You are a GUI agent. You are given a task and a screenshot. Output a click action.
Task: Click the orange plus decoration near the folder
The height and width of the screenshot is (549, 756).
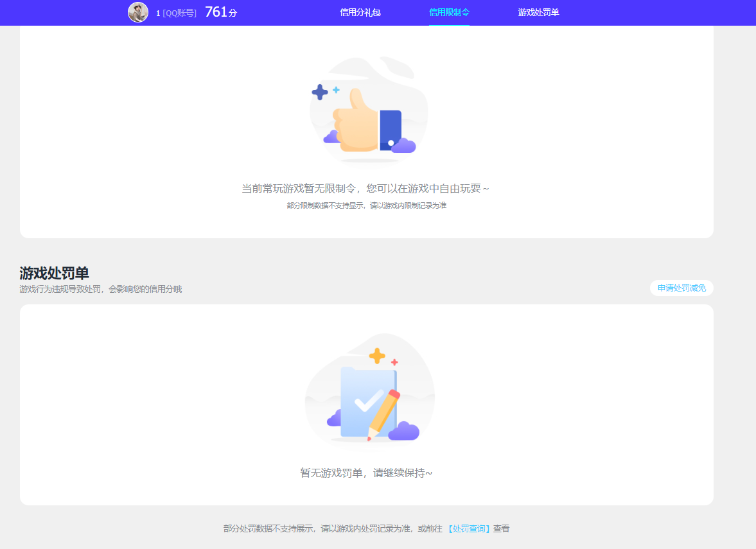point(377,355)
